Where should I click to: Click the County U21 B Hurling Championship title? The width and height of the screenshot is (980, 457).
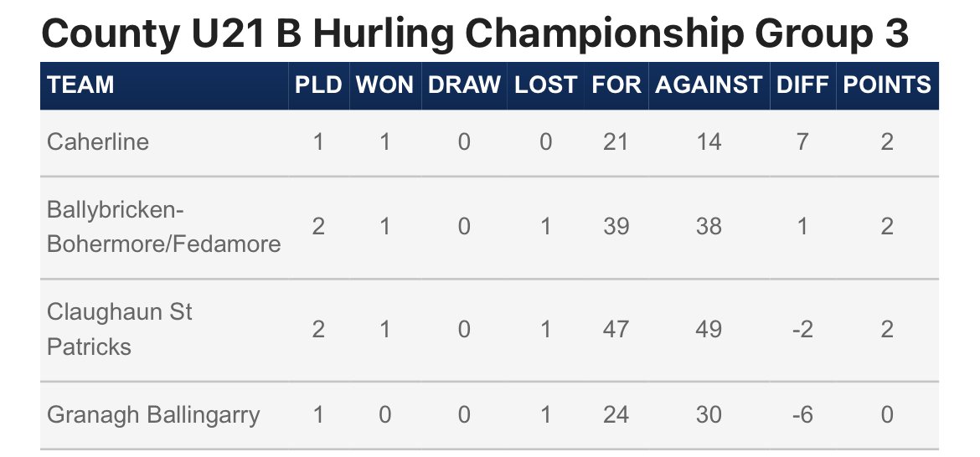tap(474, 33)
